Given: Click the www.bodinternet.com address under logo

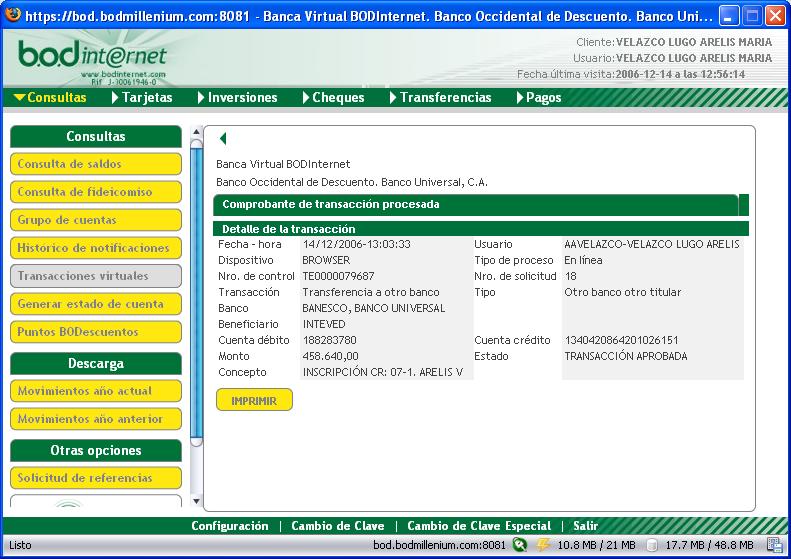Looking at the screenshot, I should 123,74.
